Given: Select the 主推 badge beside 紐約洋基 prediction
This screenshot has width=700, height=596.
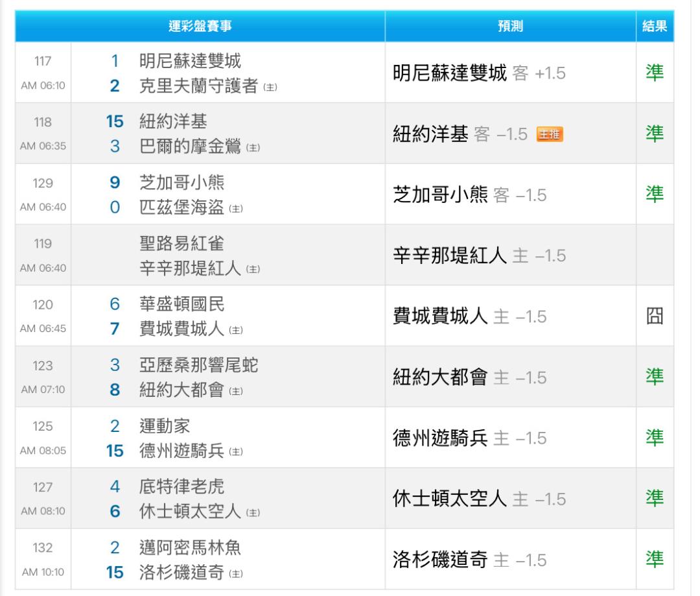Looking at the screenshot, I should (x=550, y=134).
